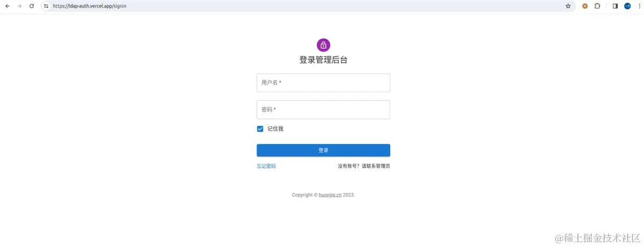Click the 登录管理后台 heading text
Image resolution: width=644 pixels, height=247 pixels.
pos(323,60)
